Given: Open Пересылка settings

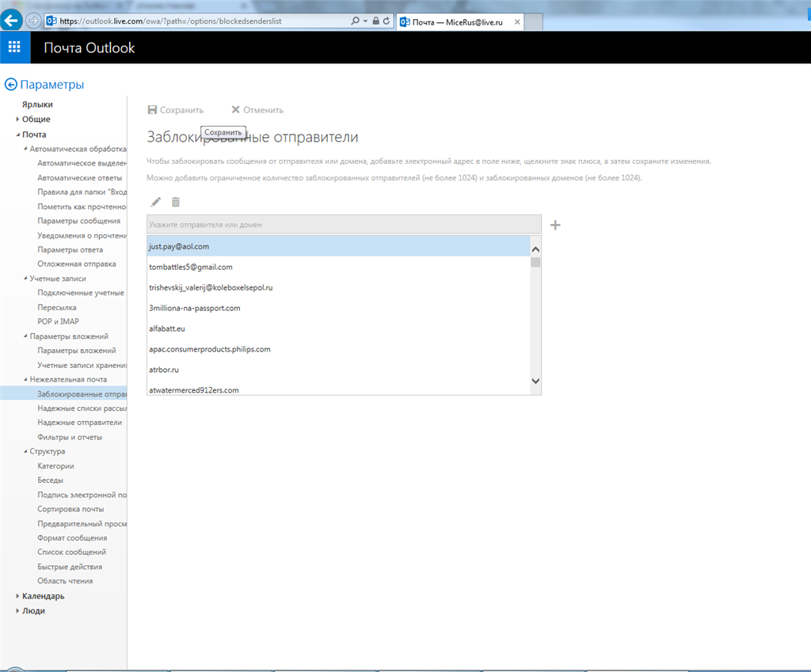Looking at the screenshot, I should (57, 308).
